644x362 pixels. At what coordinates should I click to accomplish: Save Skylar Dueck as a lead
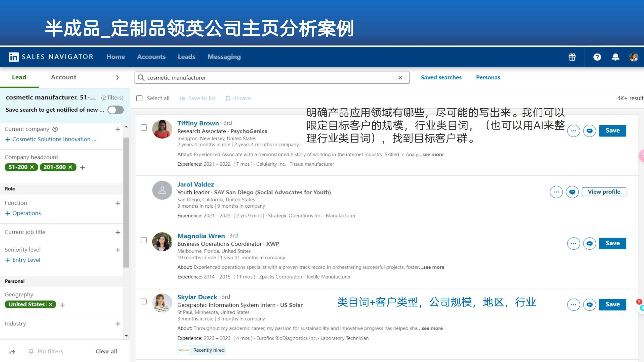612,304
